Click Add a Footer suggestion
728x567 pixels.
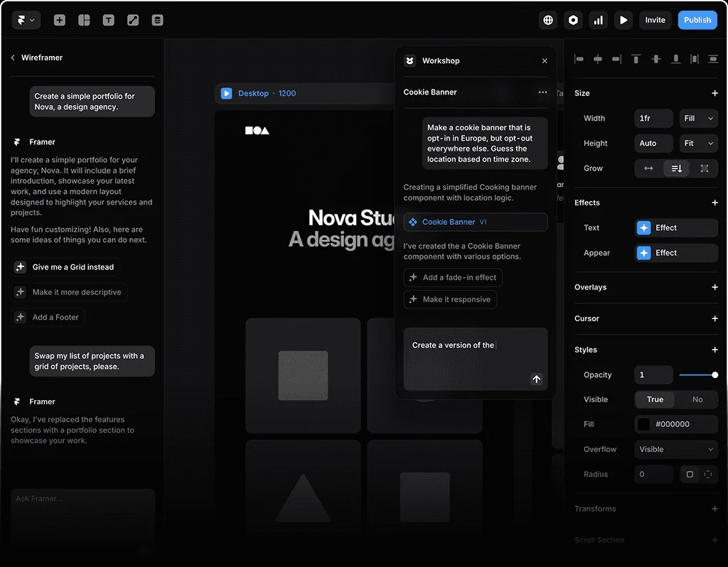pos(48,318)
